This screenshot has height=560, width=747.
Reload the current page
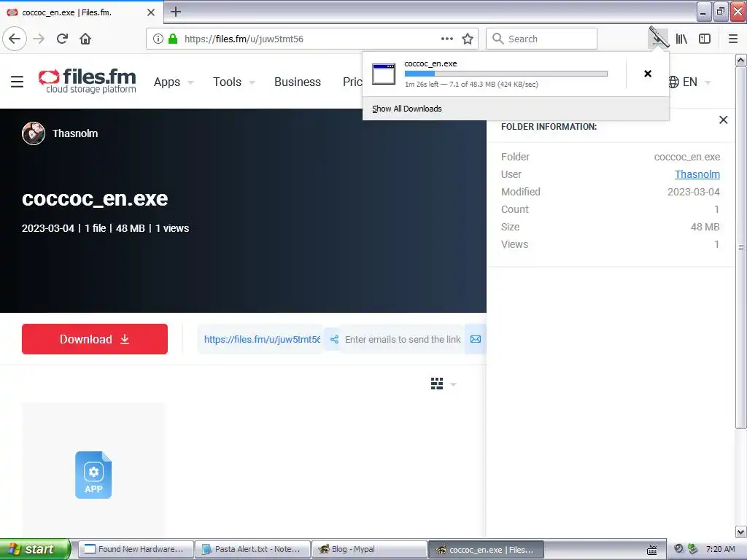click(63, 39)
